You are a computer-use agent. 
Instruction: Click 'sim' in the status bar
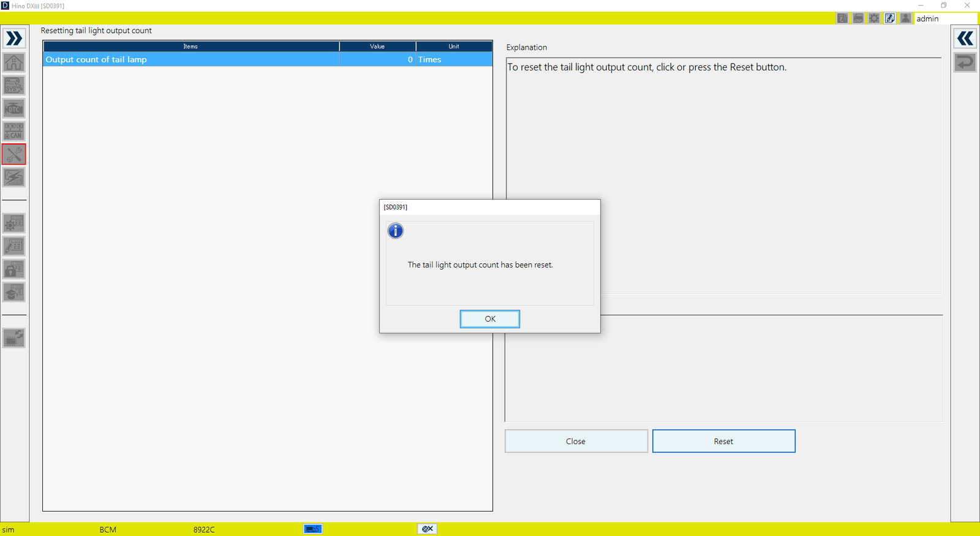click(8, 529)
